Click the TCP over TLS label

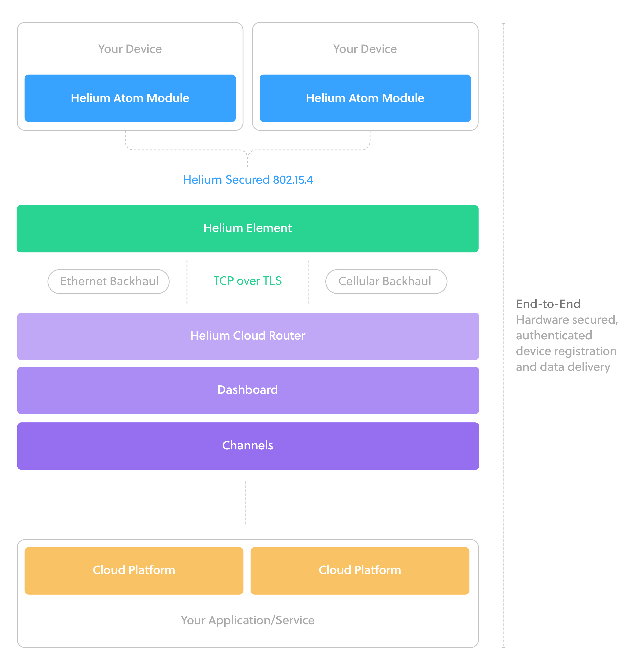(x=247, y=281)
